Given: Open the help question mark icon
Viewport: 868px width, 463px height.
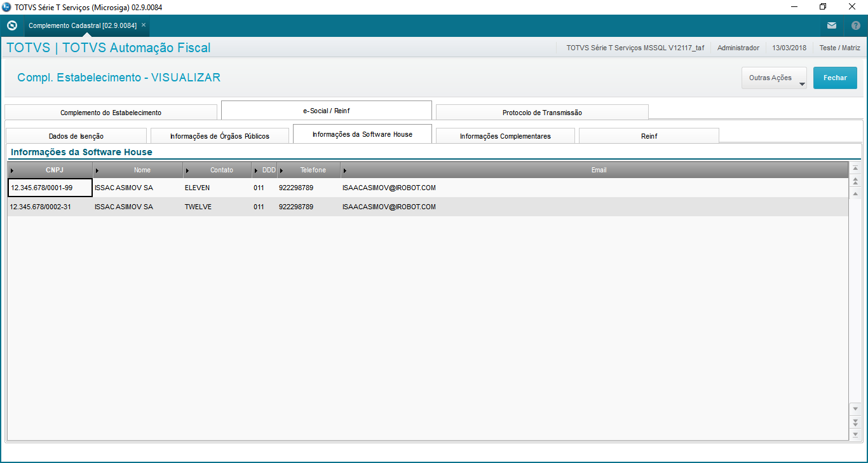Looking at the screenshot, I should point(855,25).
